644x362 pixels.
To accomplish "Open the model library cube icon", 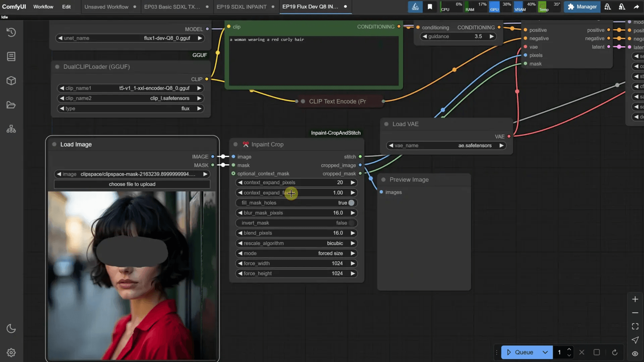I will (x=11, y=80).
